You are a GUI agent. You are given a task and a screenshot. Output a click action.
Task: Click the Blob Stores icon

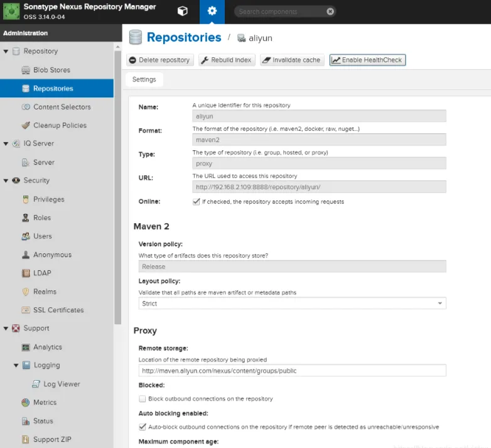click(x=26, y=70)
